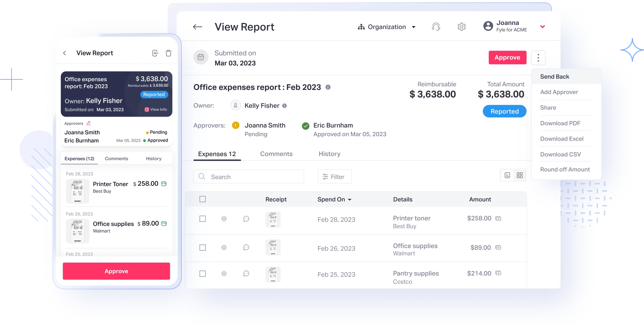Click payment mode icon next to $258.00

498,219
